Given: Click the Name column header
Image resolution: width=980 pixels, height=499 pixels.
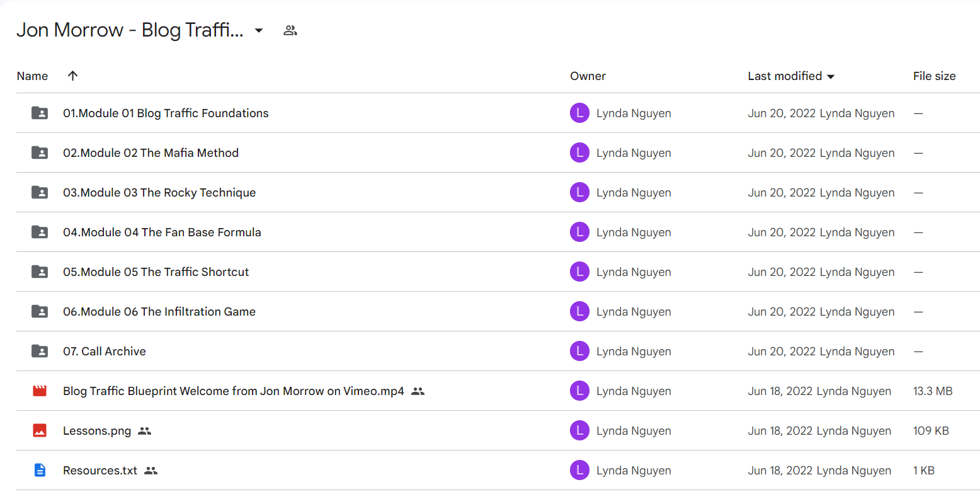Looking at the screenshot, I should [32, 76].
